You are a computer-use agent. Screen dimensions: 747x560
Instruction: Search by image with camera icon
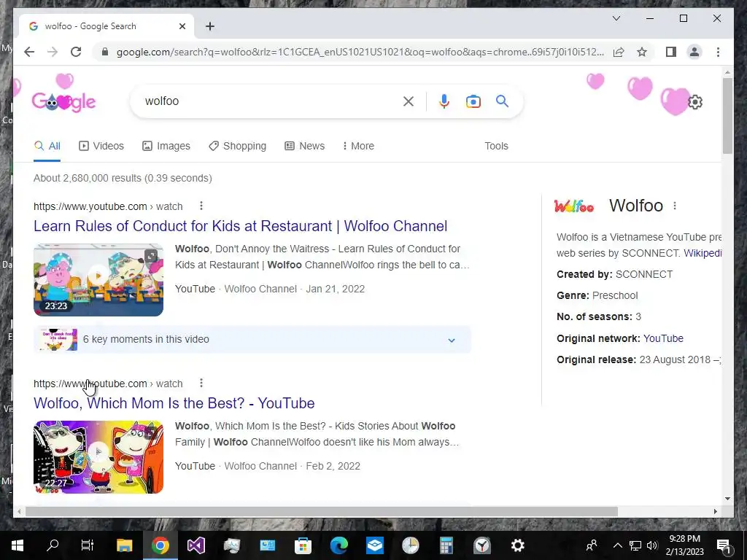(473, 101)
